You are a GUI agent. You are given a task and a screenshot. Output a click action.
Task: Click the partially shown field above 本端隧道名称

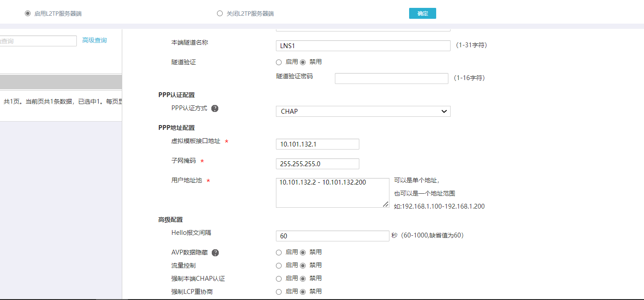point(363,30)
